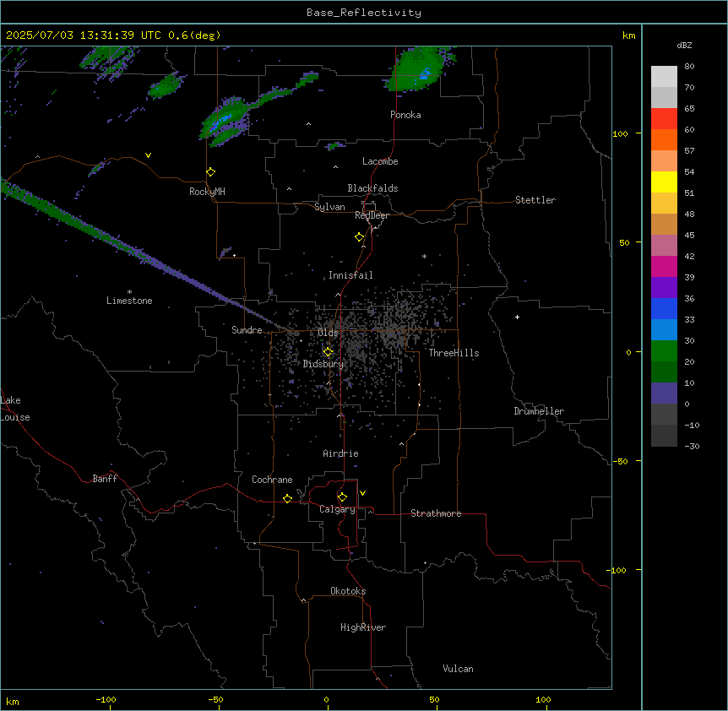This screenshot has width=728, height=711.
Task: Select the bright green 20-30 dBZ swatch
Action: 664,351
